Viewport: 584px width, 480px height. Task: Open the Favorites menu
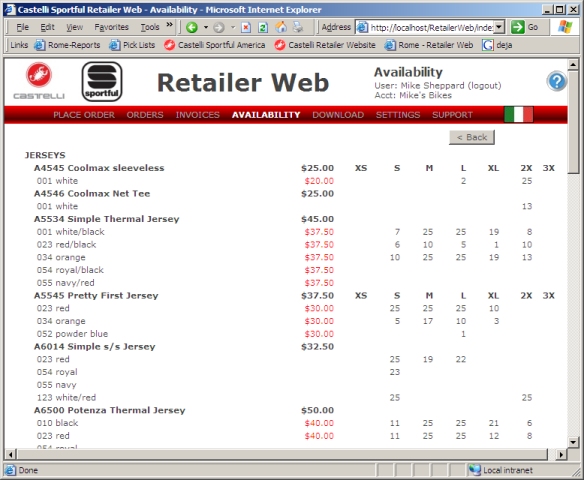click(111, 27)
